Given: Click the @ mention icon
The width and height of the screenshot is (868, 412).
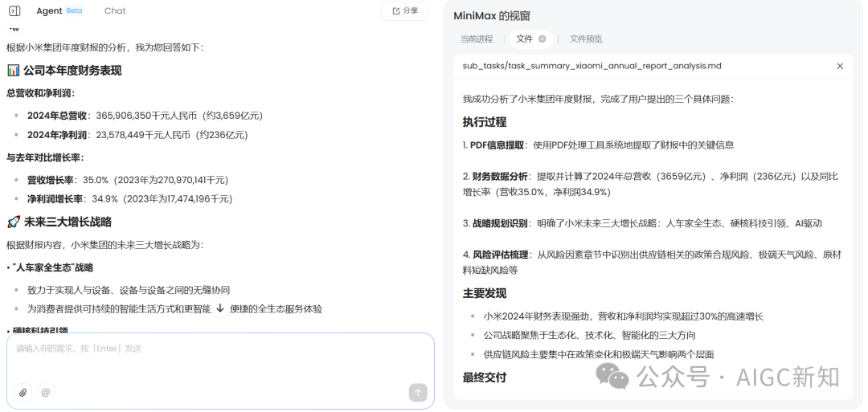Looking at the screenshot, I should point(46,393).
